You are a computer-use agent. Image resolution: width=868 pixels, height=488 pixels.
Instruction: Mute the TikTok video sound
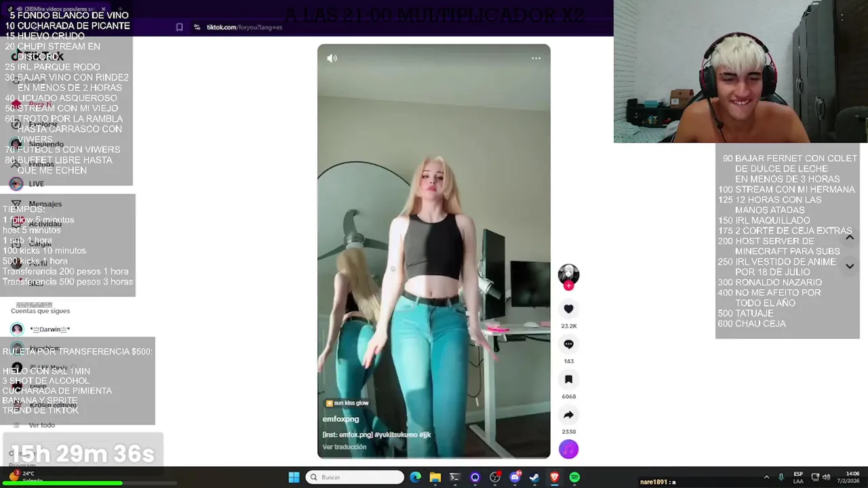click(x=332, y=58)
